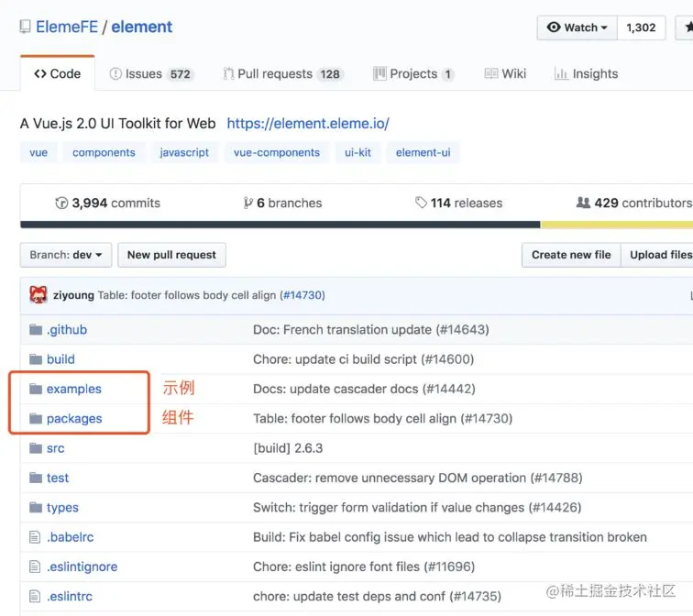Open the https://element.eleme.io/ link

(x=308, y=123)
